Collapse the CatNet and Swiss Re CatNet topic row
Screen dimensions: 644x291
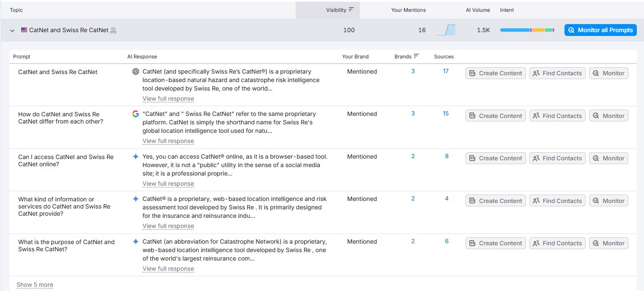click(x=12, y=30)
